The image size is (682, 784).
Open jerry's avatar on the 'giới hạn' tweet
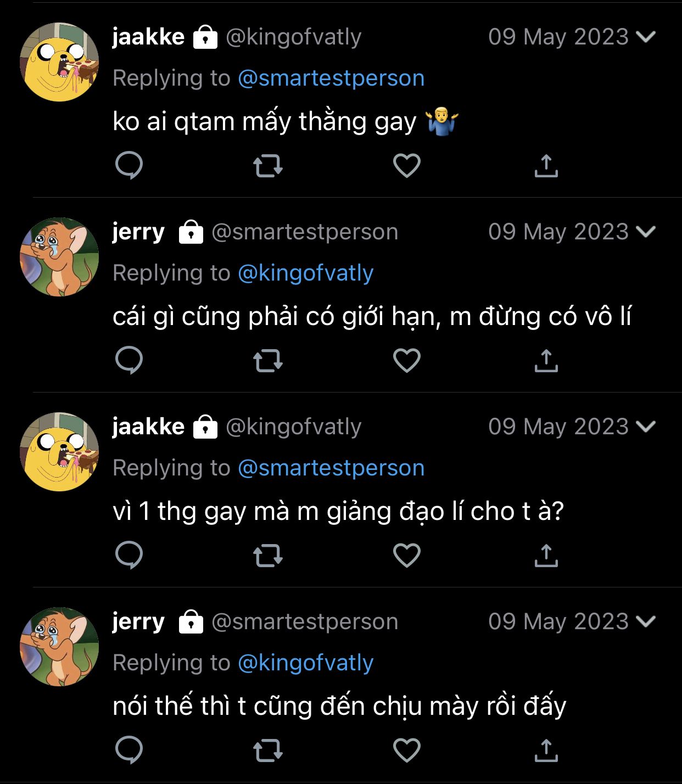[59, 257]
